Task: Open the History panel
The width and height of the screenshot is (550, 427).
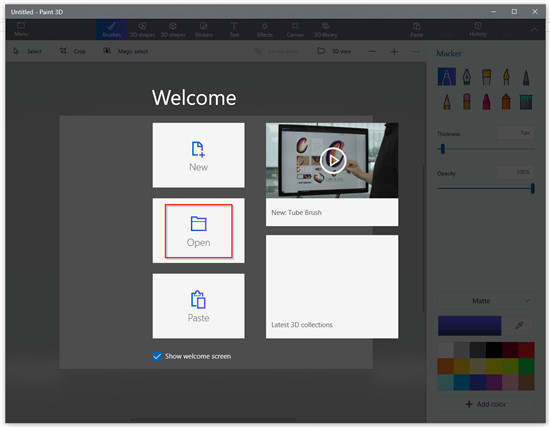Action: 478,29
